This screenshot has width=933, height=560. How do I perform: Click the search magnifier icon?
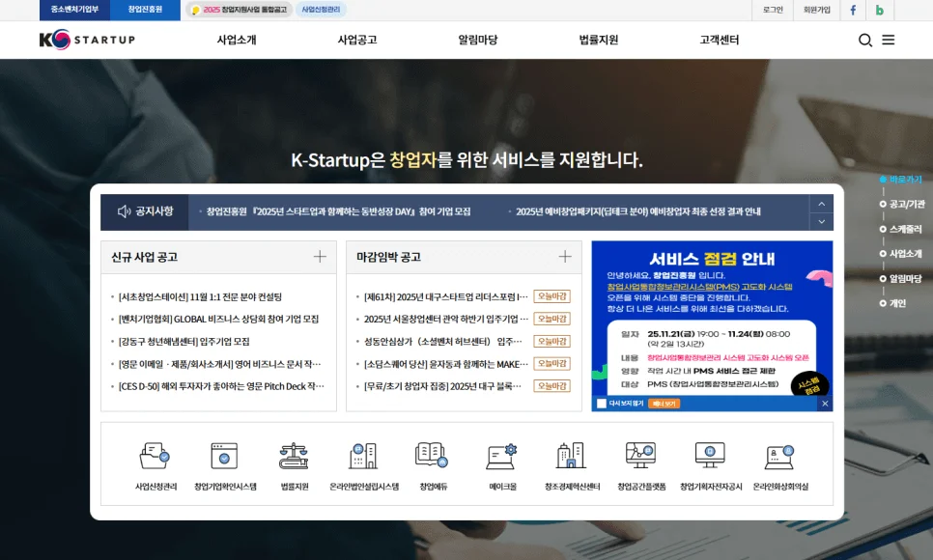pos(865,40)
